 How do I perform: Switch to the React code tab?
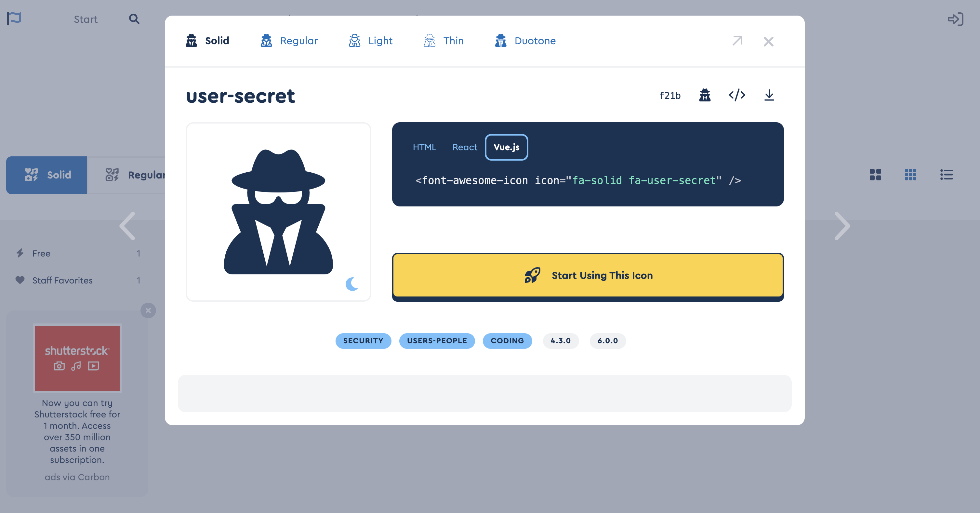(465, 147)
